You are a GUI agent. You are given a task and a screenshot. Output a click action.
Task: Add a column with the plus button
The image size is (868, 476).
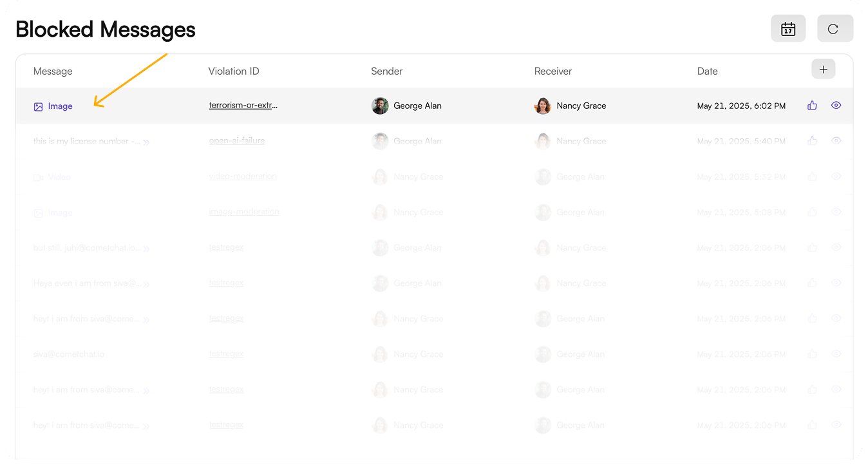point(823,70)
